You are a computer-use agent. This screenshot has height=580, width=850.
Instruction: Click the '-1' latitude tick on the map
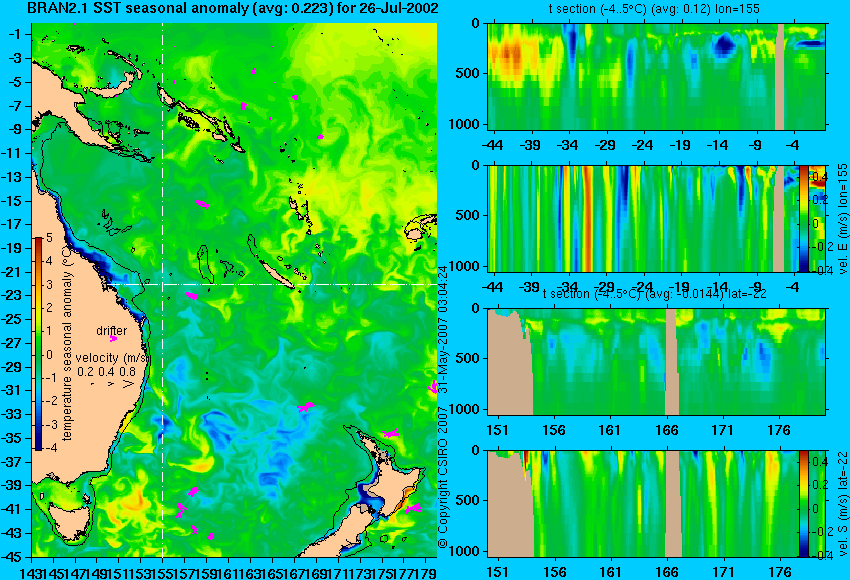(15, 35)
